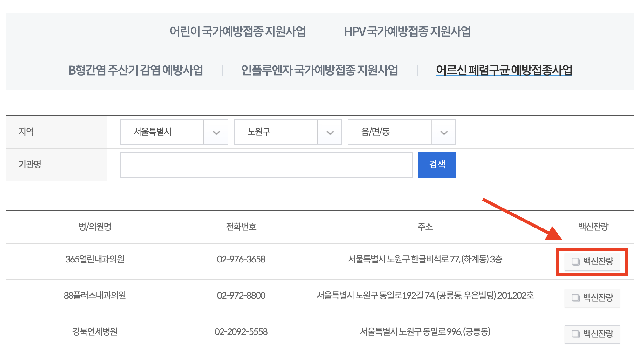Click the 강북연세병원 hospital name

point(95,332)
